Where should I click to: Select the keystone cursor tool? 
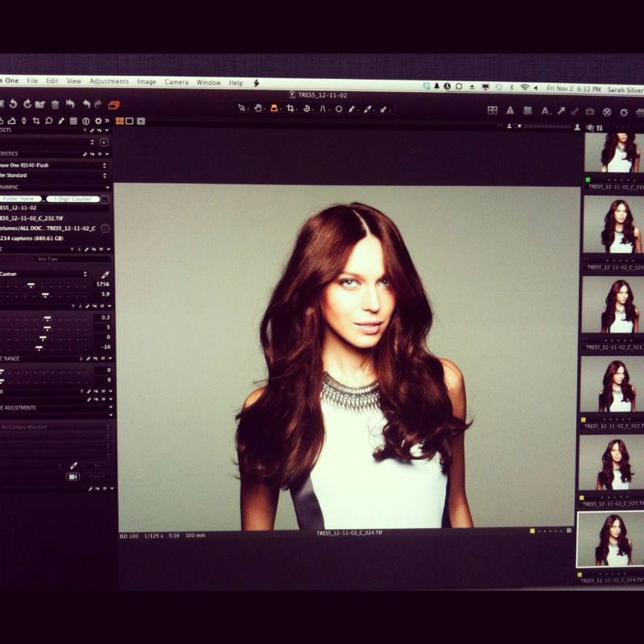[x=323, y=109]
